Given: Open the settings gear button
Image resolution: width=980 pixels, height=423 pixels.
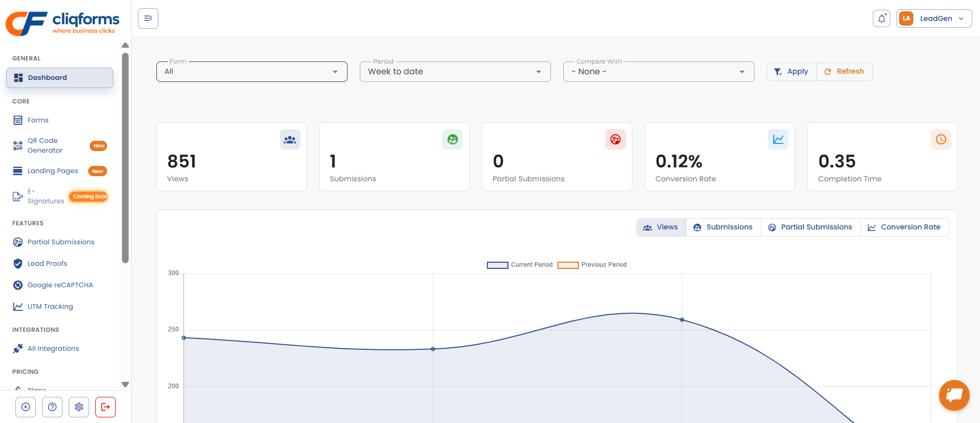Looking at the screenshot, I should pyautogui.click(x=79, y=407).
